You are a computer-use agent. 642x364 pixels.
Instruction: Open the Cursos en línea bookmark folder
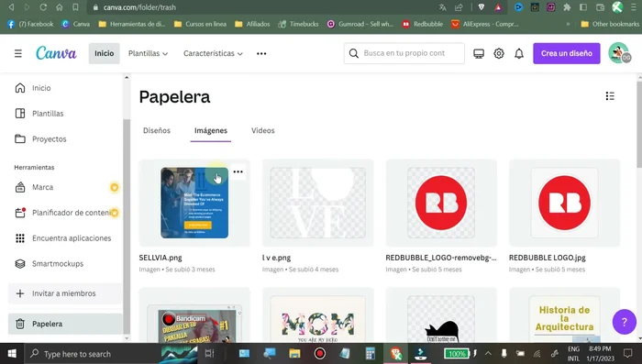(x=200, y=24)
